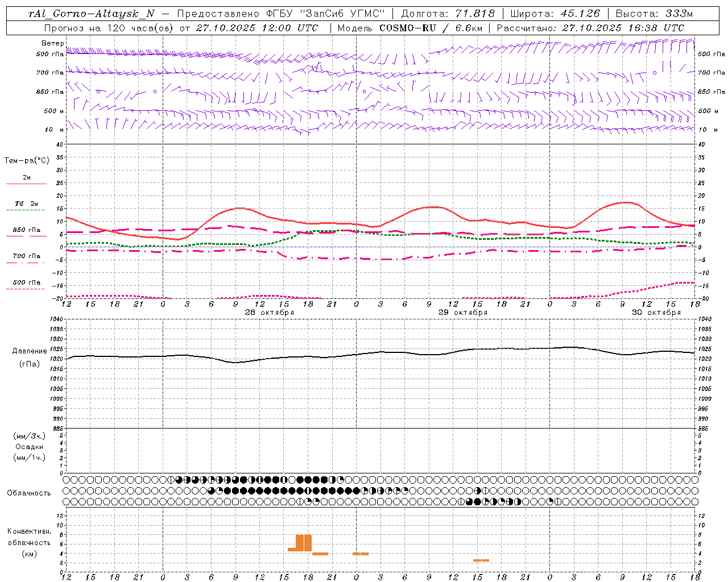The height and width of the screenshot is (582, 728).
Task: Click the 850 гПа entry in temperature legend
Action: (x=27, y=230)
